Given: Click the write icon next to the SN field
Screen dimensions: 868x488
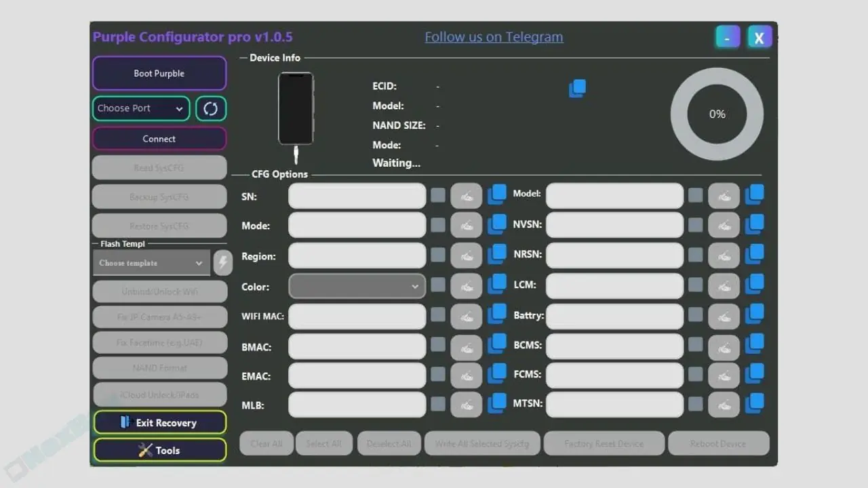Looking at the screenshot, I should pyautogui.click(x=467, y=195).
